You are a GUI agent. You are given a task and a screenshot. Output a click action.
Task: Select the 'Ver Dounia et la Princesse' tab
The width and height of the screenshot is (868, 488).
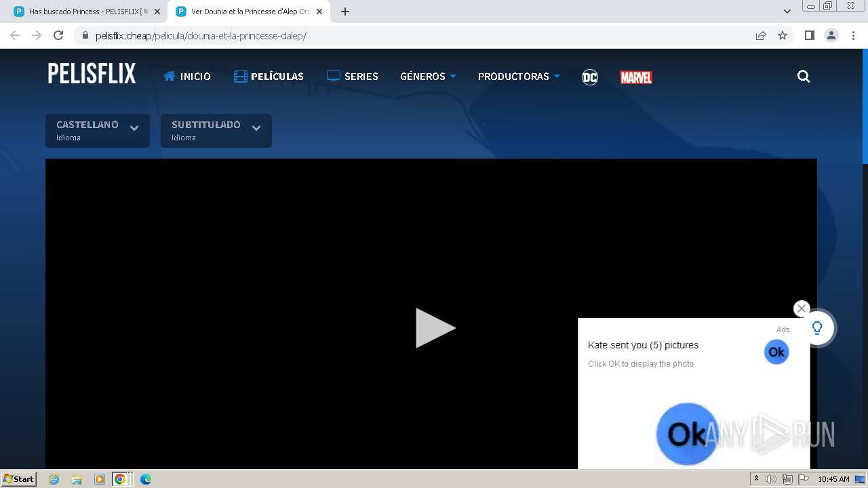click(x=250, y=12)
